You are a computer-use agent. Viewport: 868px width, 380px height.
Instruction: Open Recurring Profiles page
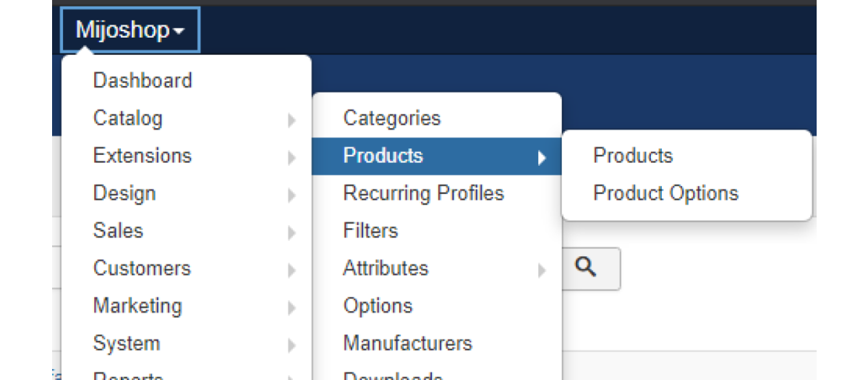423,193
